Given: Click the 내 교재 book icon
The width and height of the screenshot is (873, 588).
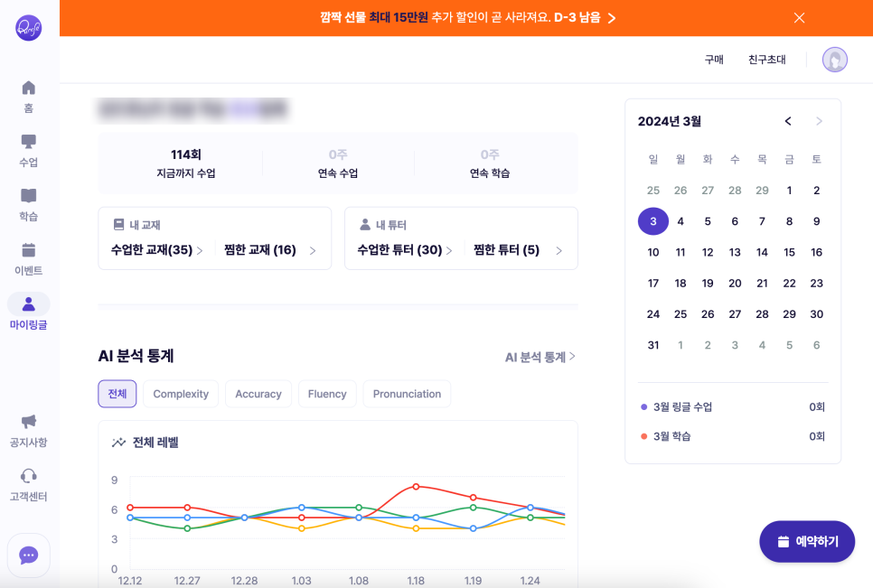Looking at the screenshot, I should point(118,225).
